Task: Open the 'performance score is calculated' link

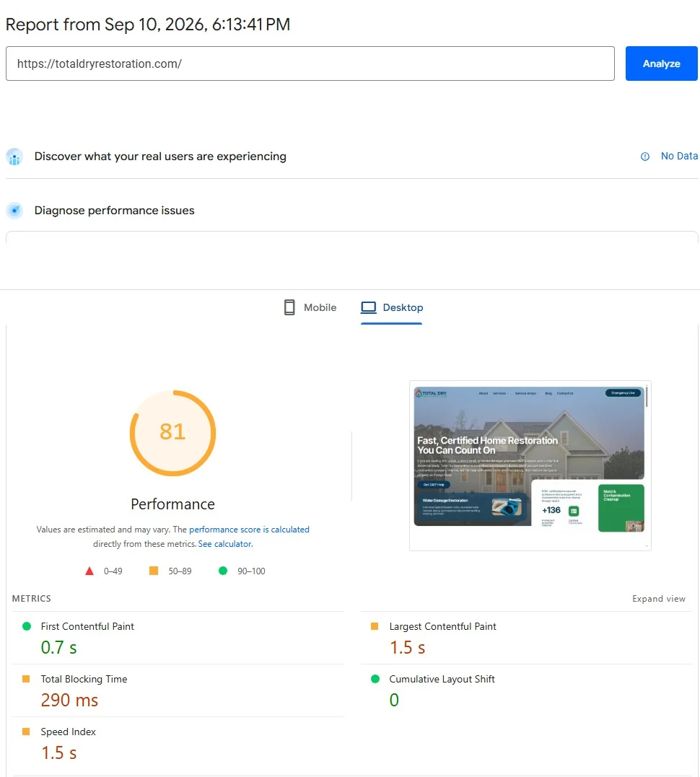Action: click(249, 530)
